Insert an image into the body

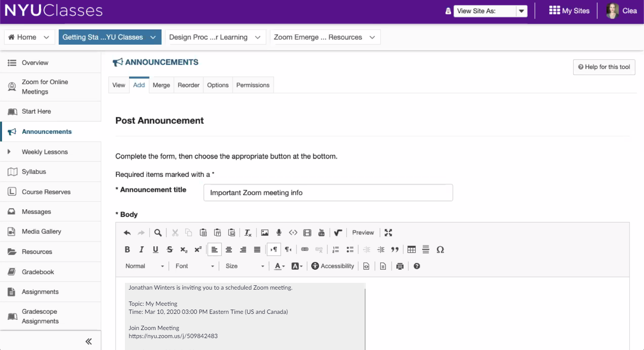tap(265, 233)
